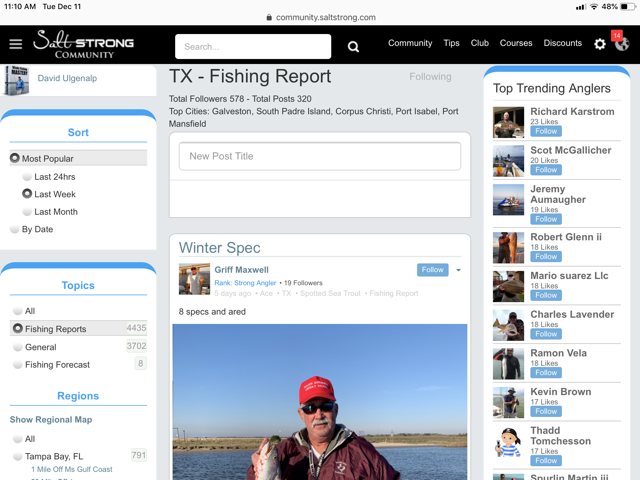The image size is (640, 480).
Task: Select the Most Popular sort option
Action: click(x=78, y=158)
